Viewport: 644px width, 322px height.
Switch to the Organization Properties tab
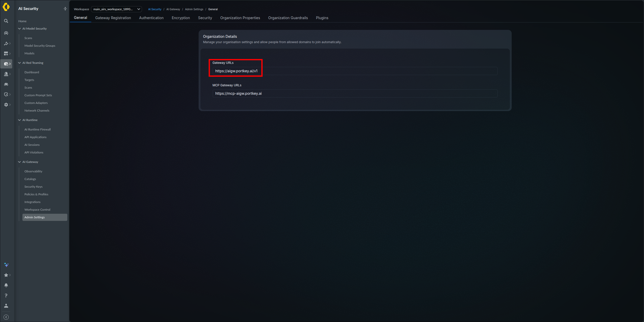240,18
